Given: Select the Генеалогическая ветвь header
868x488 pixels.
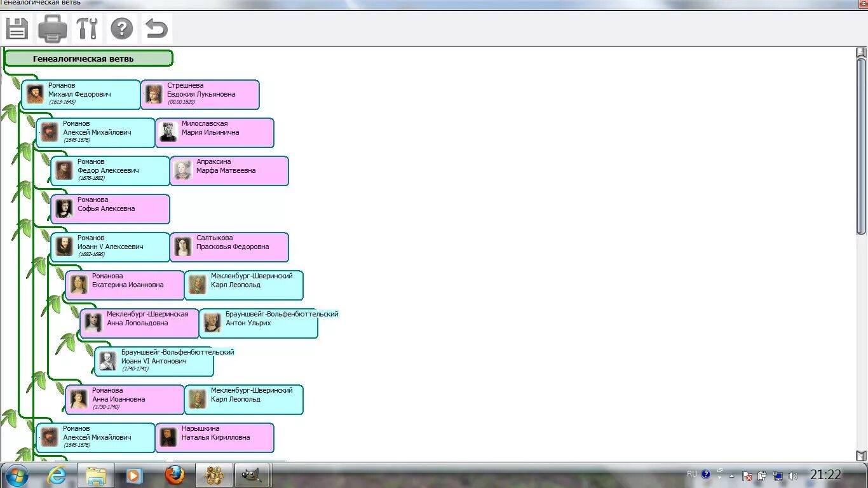Looking at the screenshot, I should (88, 59).
